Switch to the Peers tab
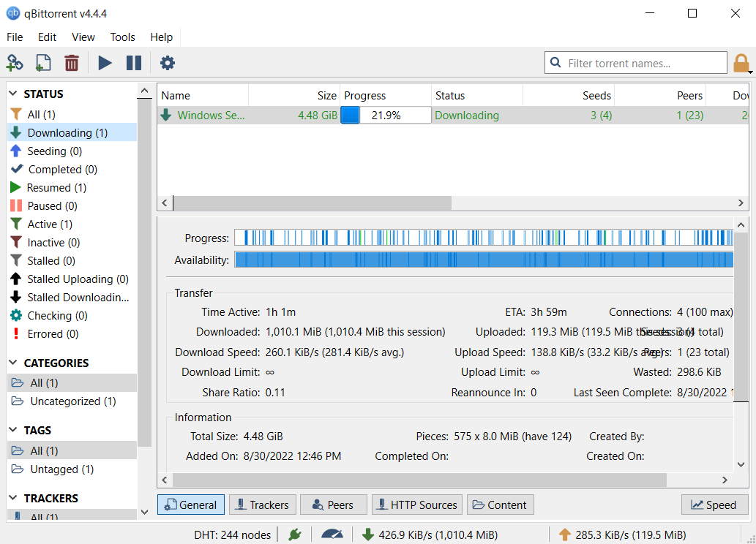756x544 pixels. click(333, 505)
